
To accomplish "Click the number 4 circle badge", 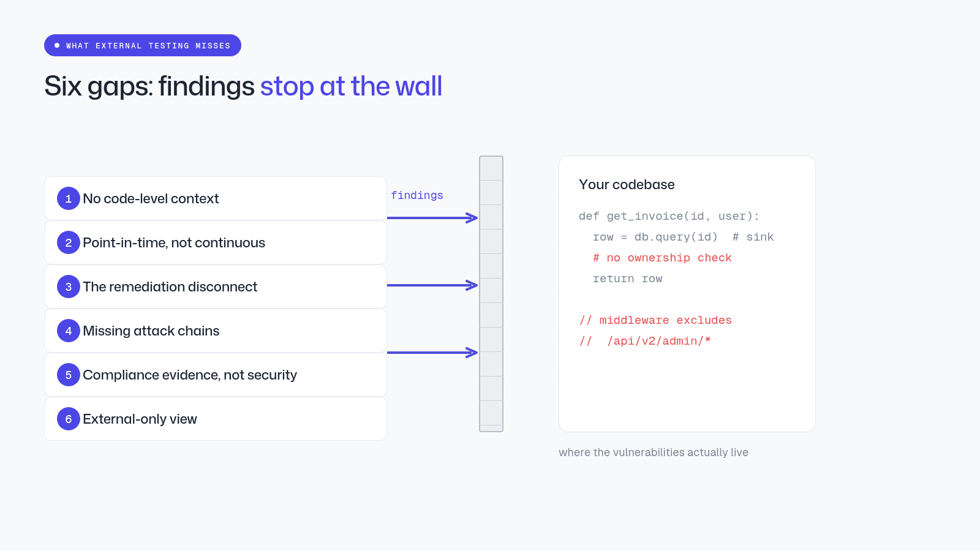I will tap(69, 331).
